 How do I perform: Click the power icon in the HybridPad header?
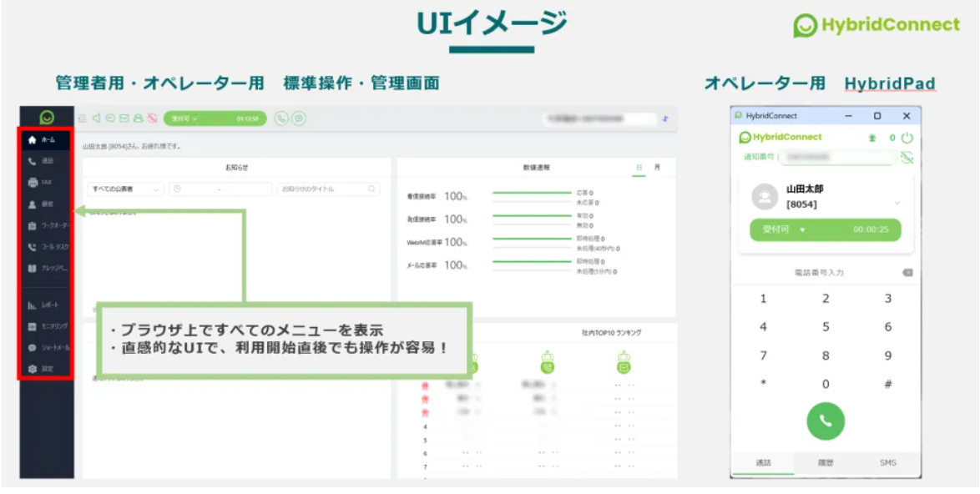tap(907, 138)
